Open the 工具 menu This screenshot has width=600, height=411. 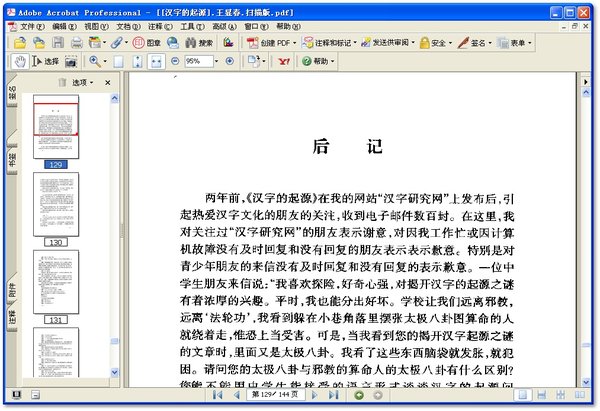coord(192,26)
